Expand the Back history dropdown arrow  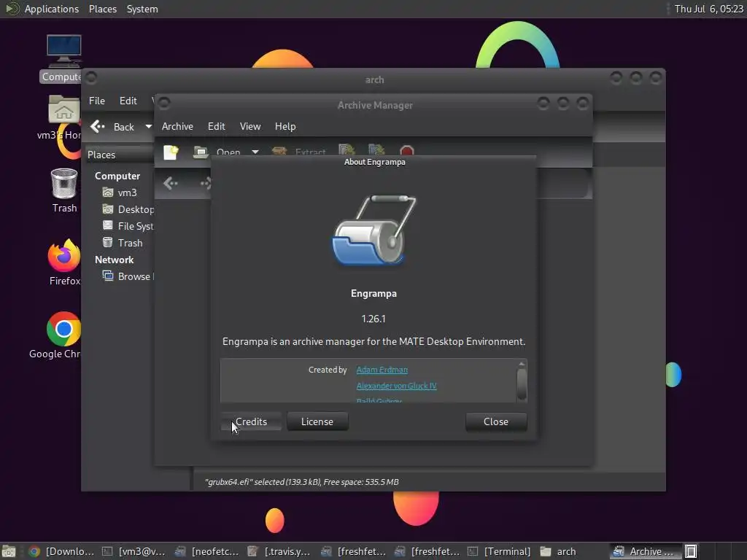click(x=149, y=126)
